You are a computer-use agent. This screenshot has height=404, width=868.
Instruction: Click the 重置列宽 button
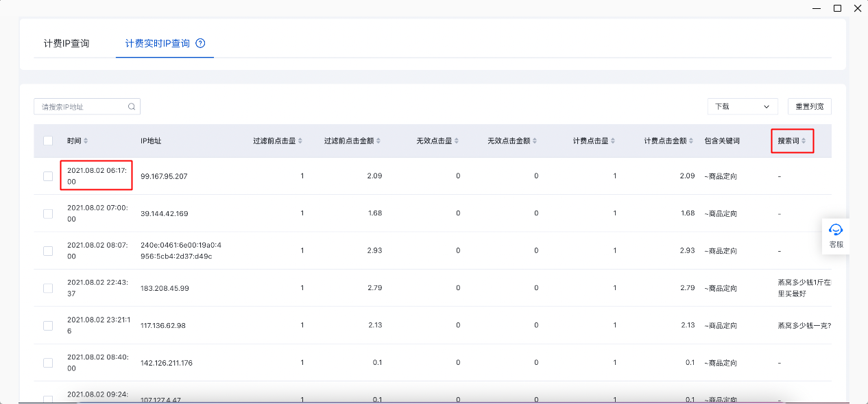tap(809, 106)
